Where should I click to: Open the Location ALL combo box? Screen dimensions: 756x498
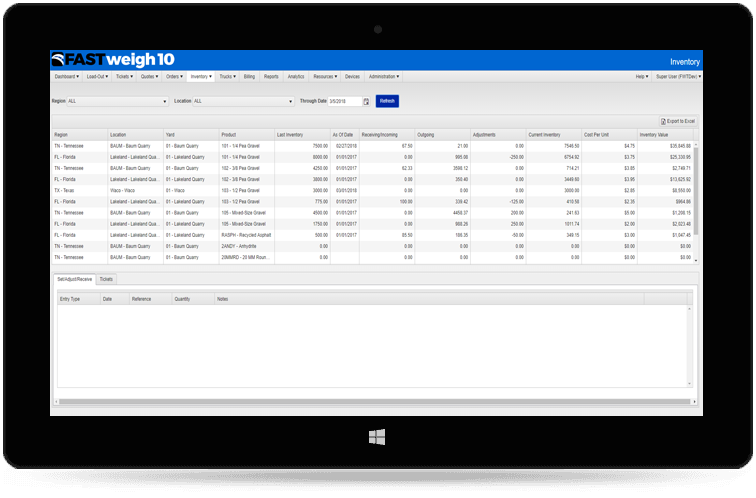pos(243,101)
